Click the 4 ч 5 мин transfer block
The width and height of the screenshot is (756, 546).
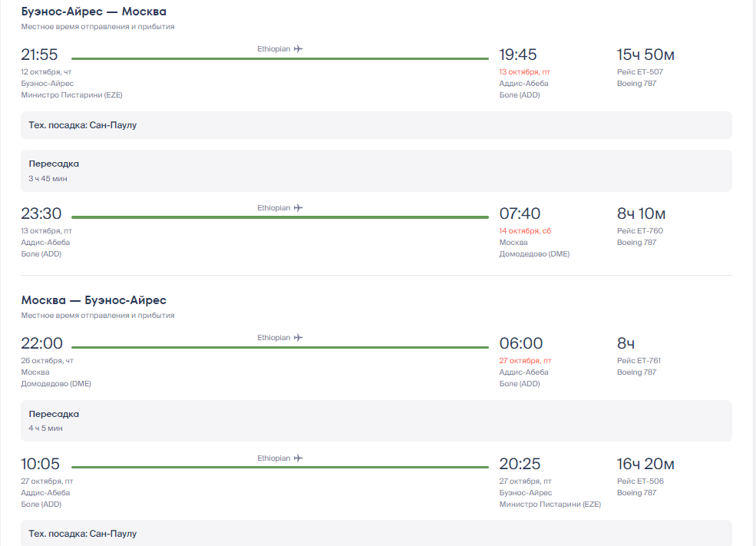(x=376, y=421)
